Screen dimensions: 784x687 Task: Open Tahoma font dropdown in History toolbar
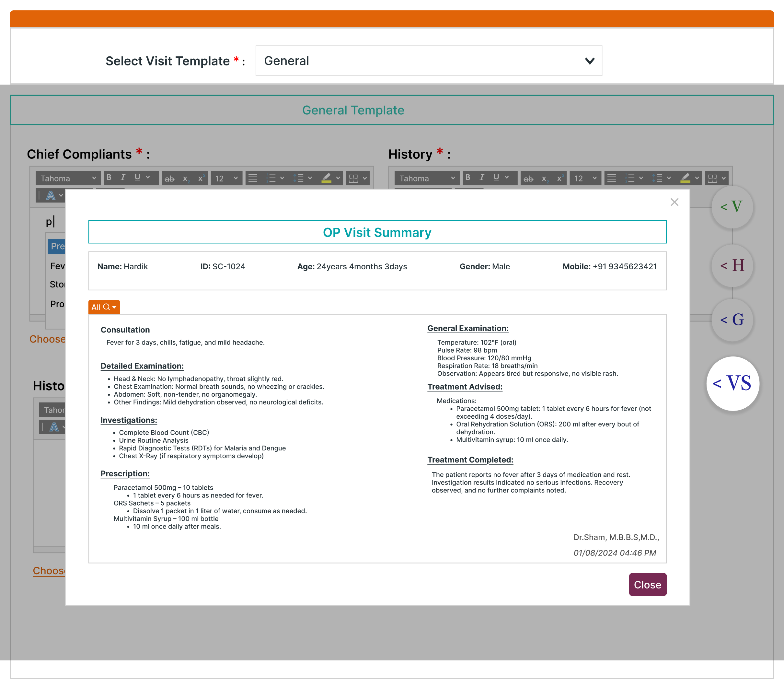[x=427, y=178]
